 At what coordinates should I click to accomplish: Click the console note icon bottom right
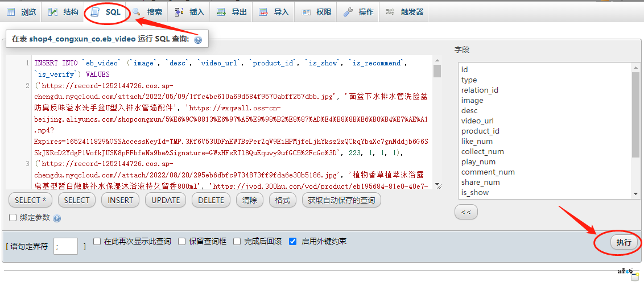click(x=635, y=276)
